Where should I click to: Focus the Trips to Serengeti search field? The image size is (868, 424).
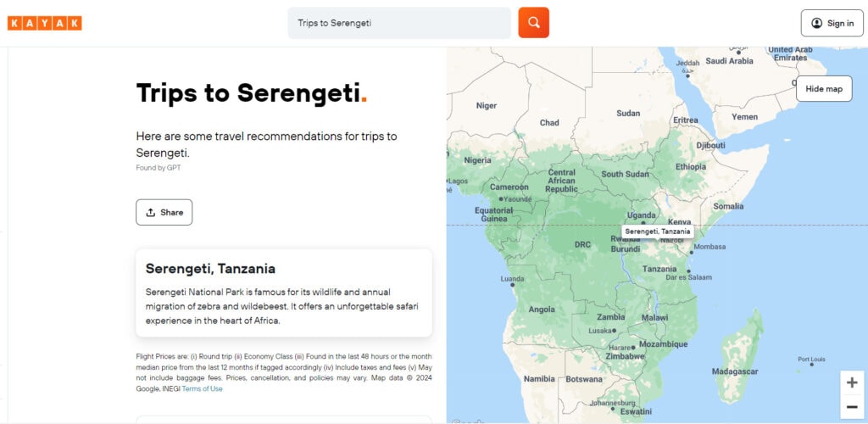click(x=398, y=23)
